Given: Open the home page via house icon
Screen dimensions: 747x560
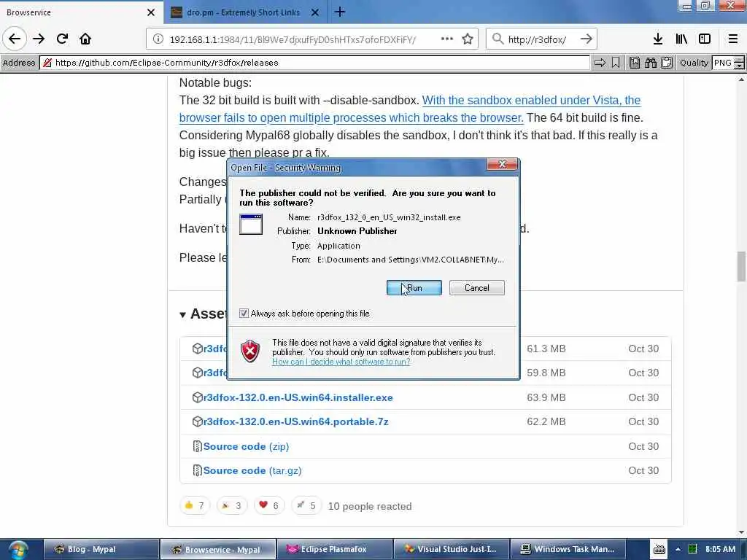Looking at the screenshot, I should (85, 39).
